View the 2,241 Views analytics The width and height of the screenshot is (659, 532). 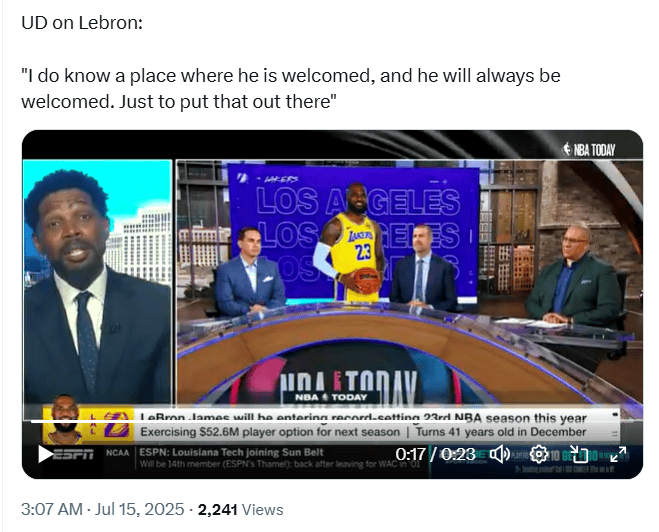(x=240, y=509)
